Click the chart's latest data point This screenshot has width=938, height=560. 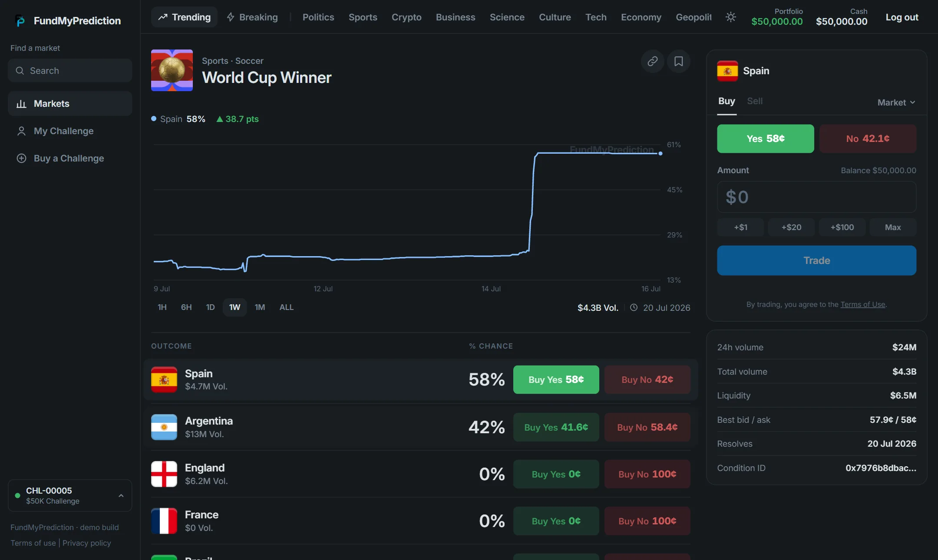[660, 153]
